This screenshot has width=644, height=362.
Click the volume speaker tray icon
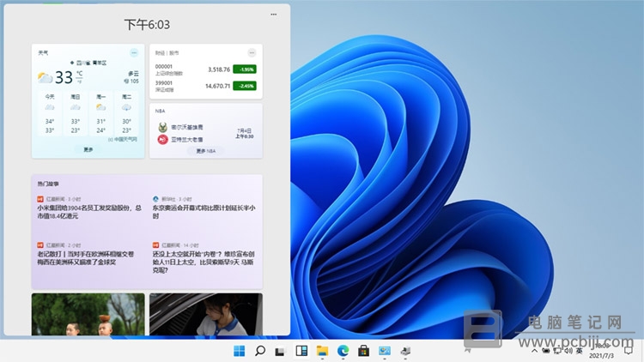[568, 351]
